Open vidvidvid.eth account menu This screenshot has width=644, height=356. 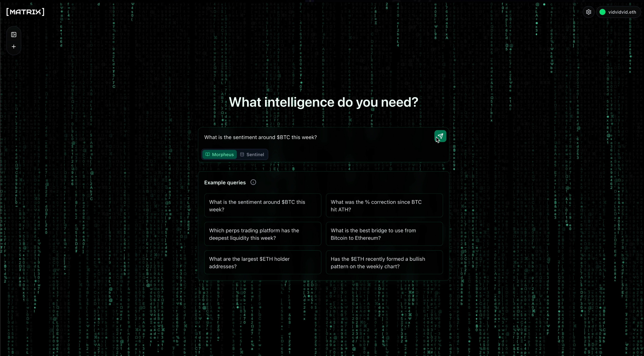point(618,12)
